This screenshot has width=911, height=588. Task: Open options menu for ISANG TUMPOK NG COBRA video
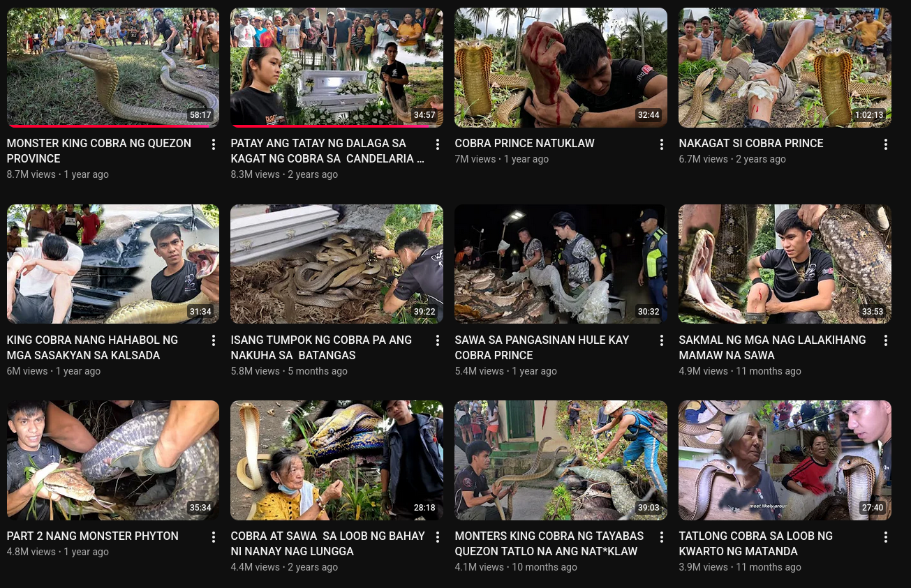pyautogui.click(x=438, y=341)
